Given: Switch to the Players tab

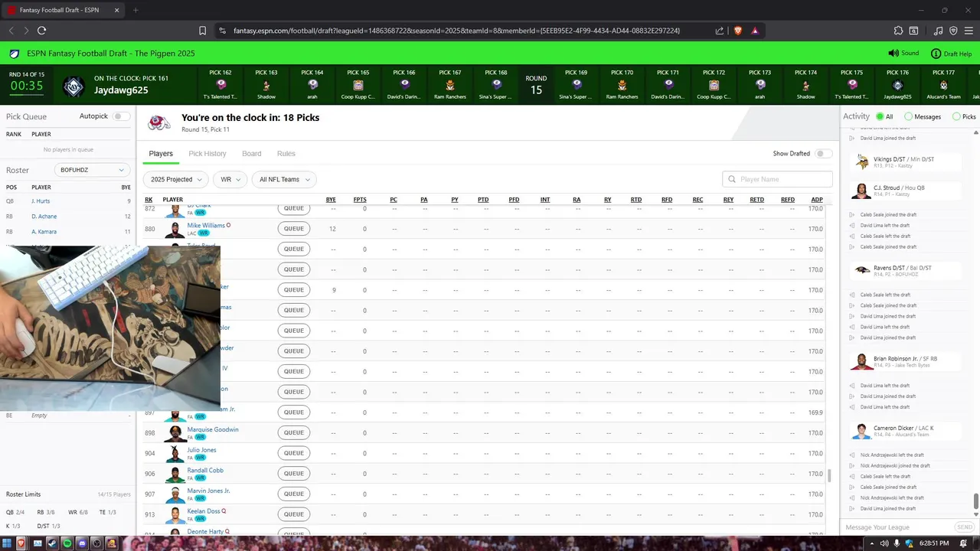Looking at the screenshot, I should (x=161, y=154).
